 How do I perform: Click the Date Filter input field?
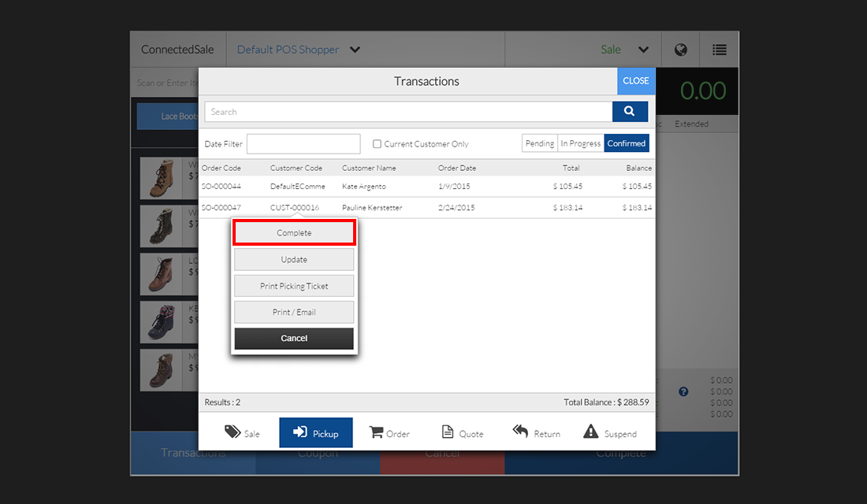(x=303, y=144)
